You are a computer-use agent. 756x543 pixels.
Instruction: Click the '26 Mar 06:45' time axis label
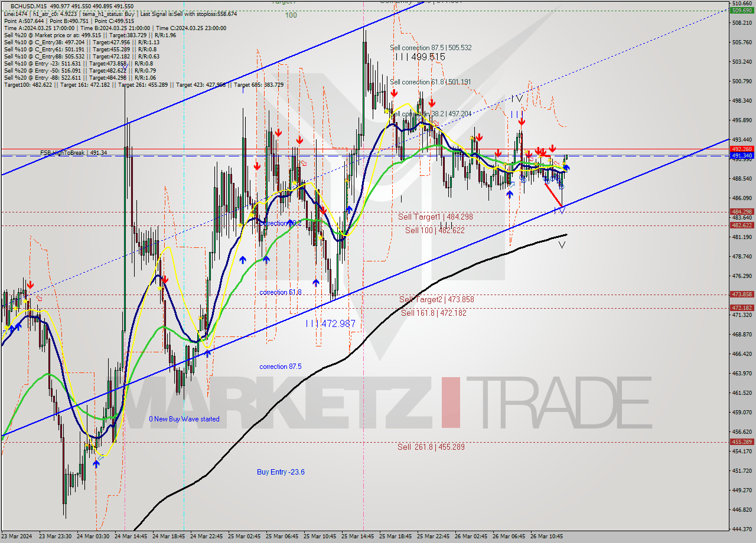[x=509, y=537]
